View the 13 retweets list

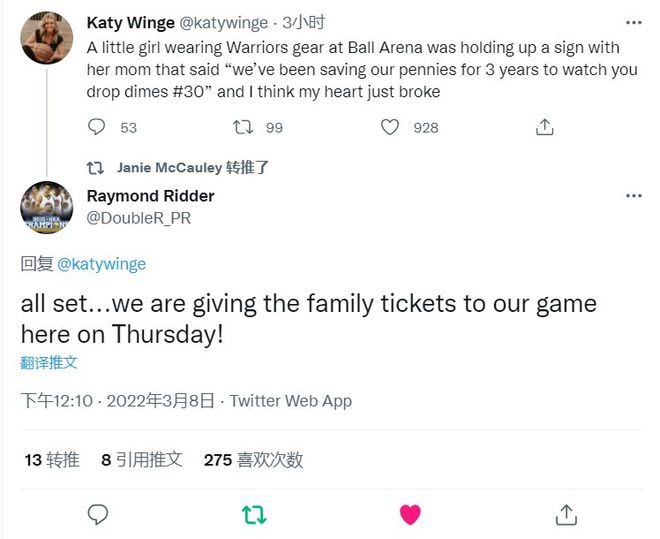pyautogui.click(x=52, y=460)
